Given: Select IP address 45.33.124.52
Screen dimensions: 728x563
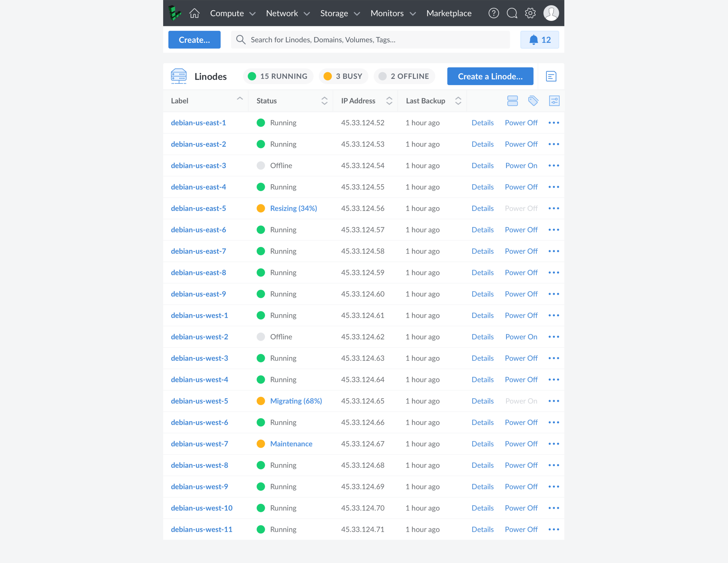Looking at the screenshot, I should pyautogui.click(x=363, y=123).
